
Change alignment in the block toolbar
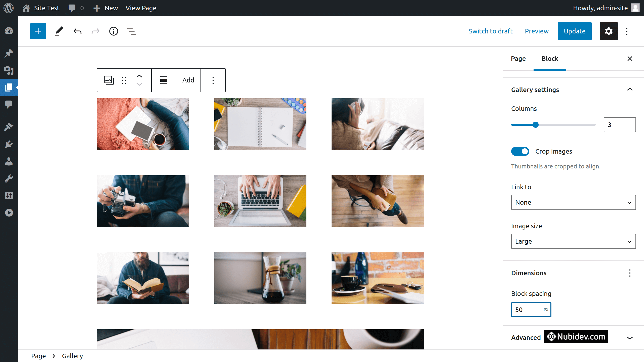coord(164,80)
